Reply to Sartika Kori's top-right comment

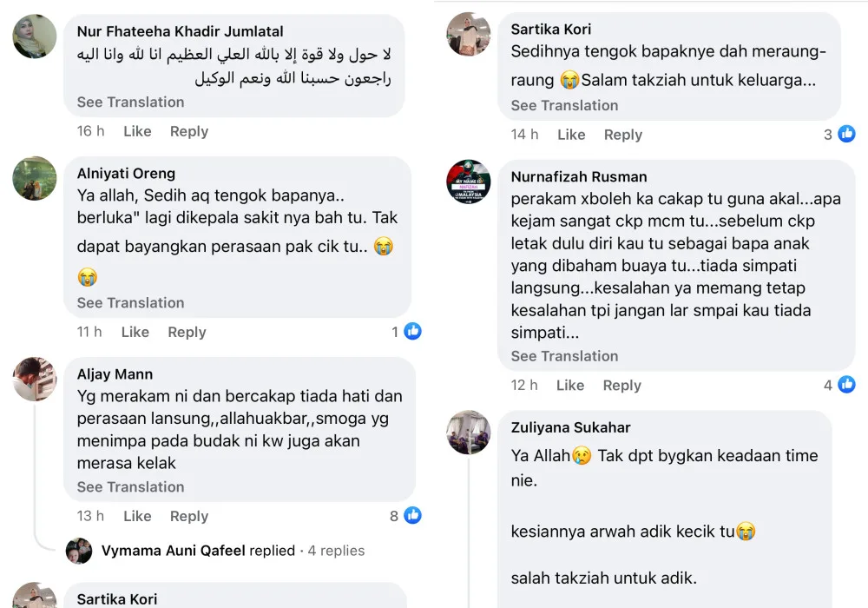623,135
